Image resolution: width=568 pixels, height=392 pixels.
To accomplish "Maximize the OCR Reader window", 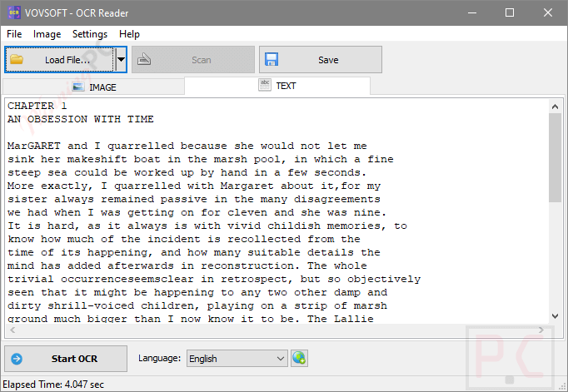I will (x=510, y=13).
